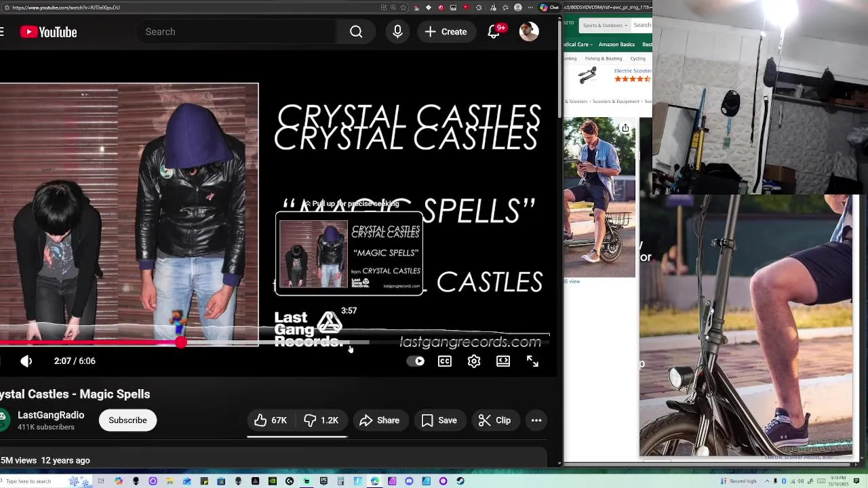
Task: Click the seek preview thumbnail
Action: 349,253
